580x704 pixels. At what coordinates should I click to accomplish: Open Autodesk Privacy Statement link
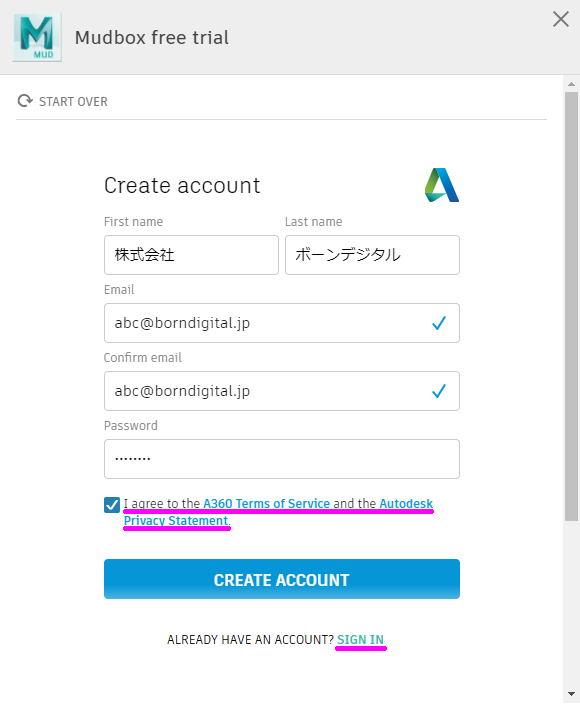coord(278,512)
